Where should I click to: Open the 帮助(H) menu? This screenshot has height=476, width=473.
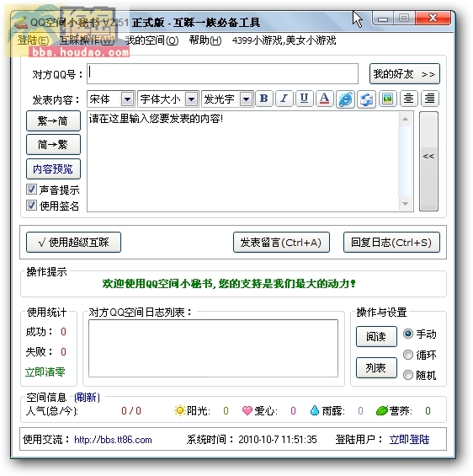click(x=205, y=40)
